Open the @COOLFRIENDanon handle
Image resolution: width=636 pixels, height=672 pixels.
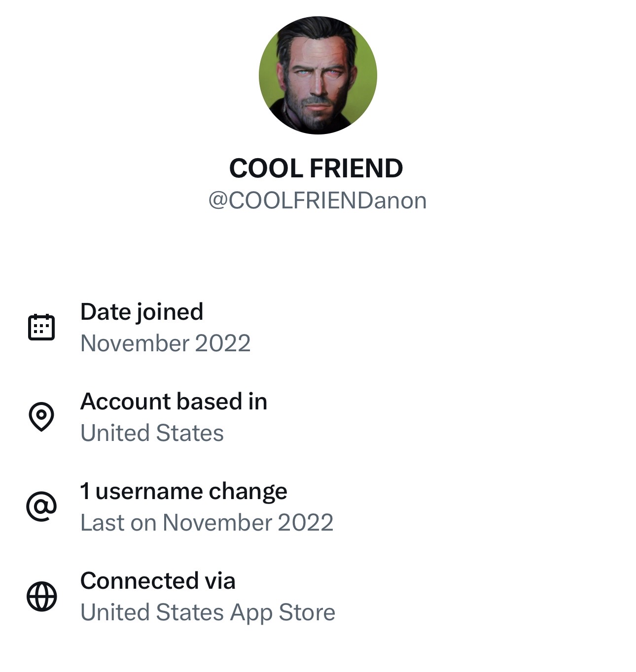(x=318, y=201)
